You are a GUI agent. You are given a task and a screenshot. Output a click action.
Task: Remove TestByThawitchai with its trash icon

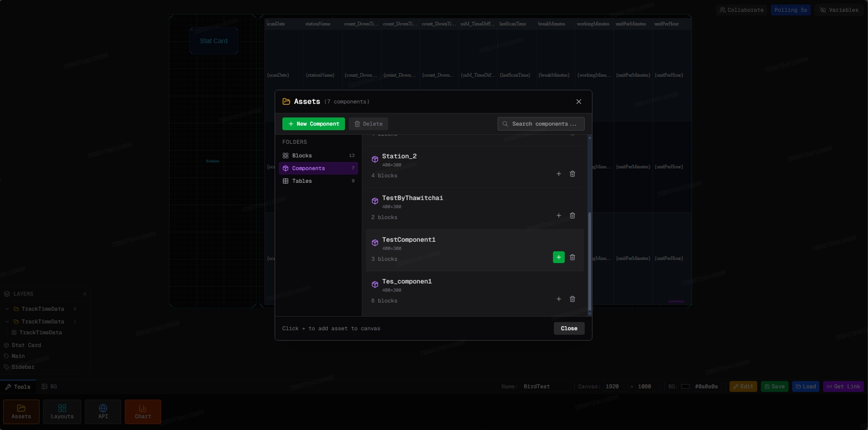[572, 215]
